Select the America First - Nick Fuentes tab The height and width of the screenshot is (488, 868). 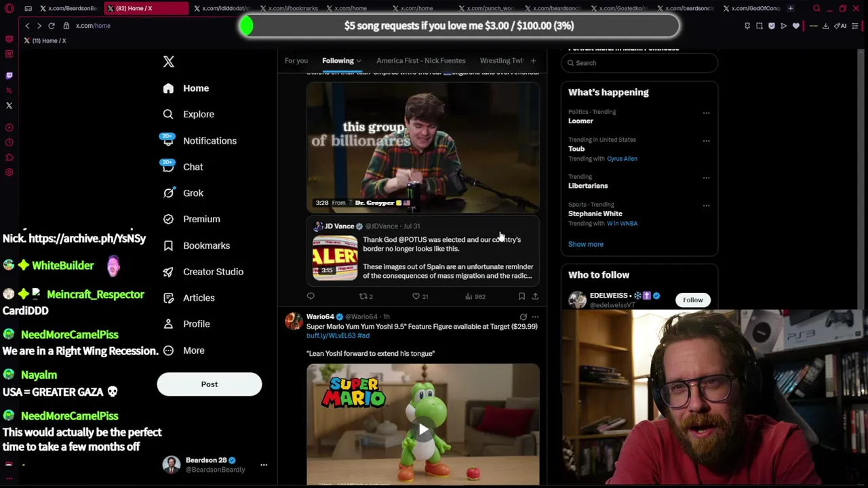(x=421, y=61)
